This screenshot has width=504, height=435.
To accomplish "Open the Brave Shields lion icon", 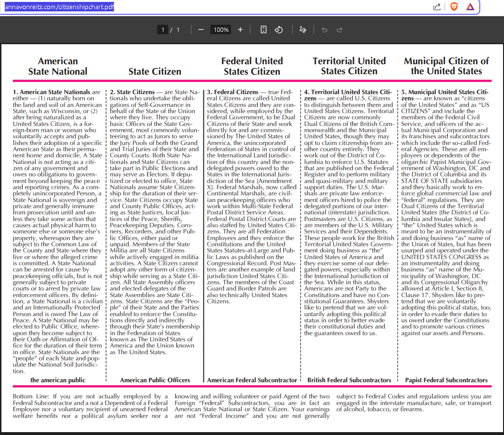I will 454,7.
